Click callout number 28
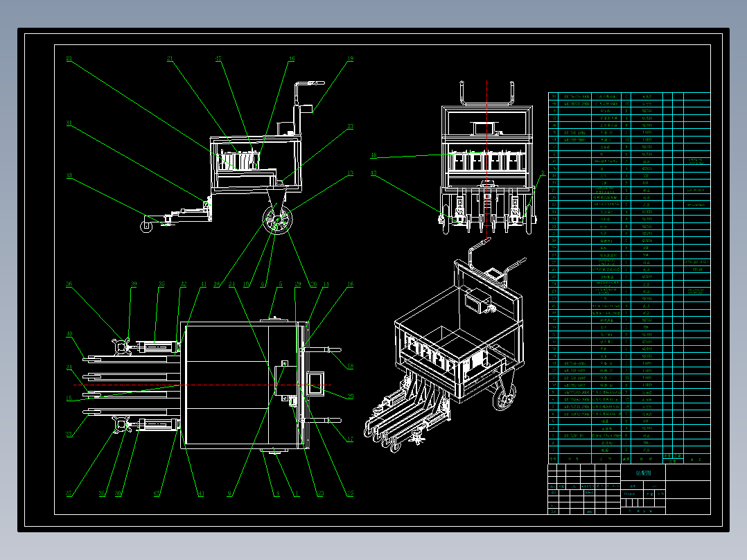 tap(217, 284)
